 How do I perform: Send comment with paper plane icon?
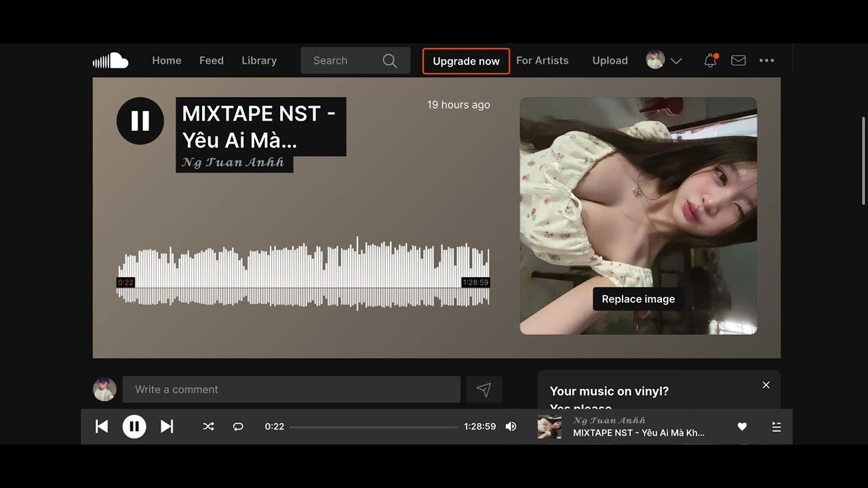point(484,390)
